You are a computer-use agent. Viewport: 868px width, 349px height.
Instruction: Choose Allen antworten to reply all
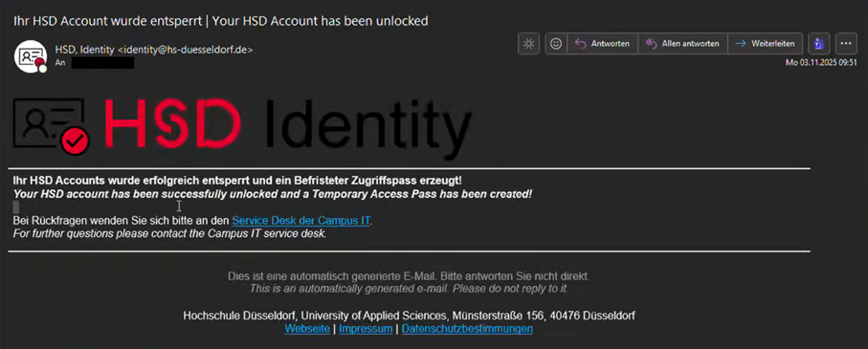(x=682, y=44)
